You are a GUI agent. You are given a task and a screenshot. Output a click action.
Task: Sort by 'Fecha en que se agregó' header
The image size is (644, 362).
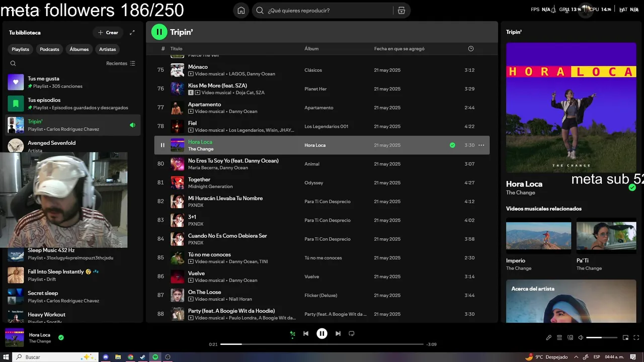[399, 49]
